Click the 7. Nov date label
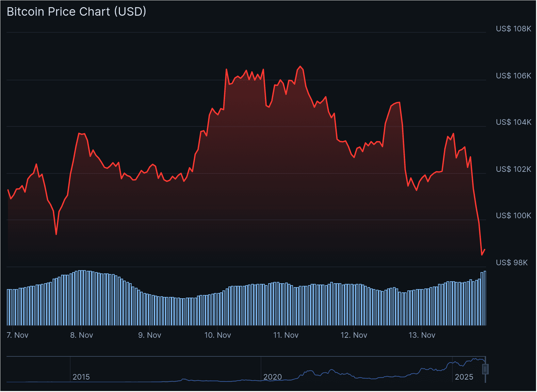The image size is (537, 392). [x=18, y=335]
